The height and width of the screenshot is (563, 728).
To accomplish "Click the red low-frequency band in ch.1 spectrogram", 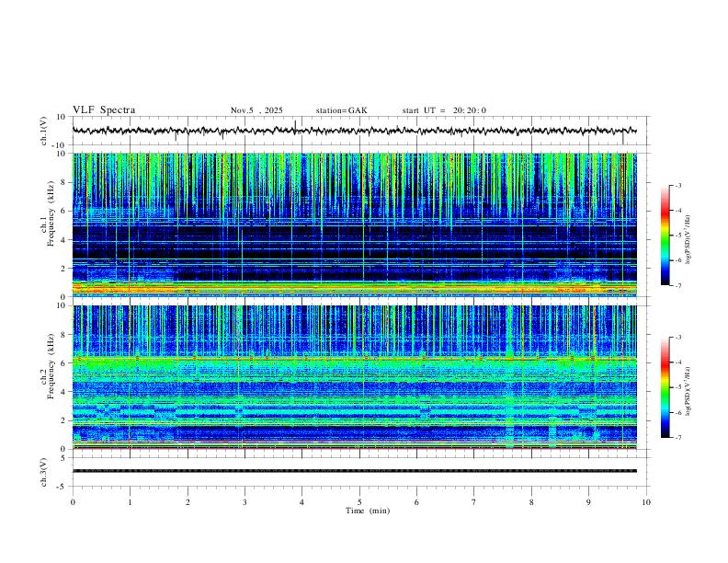I will (354, 289).
